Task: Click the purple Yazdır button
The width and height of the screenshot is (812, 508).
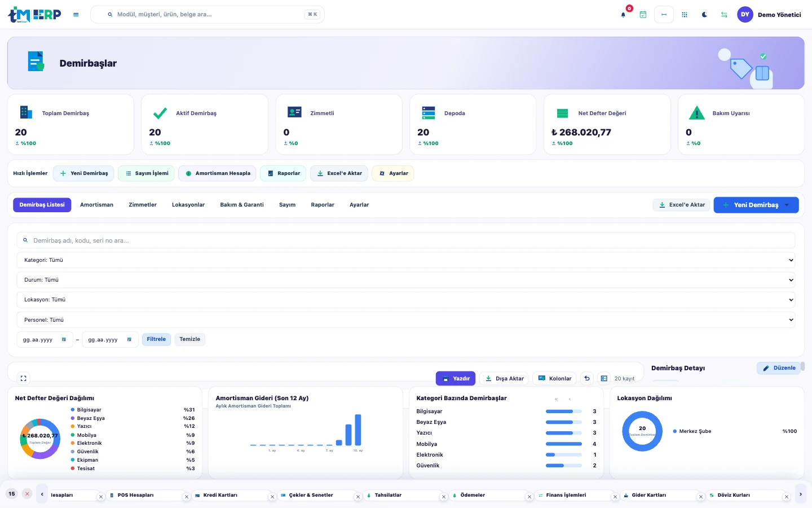Action: pos(456,378)
